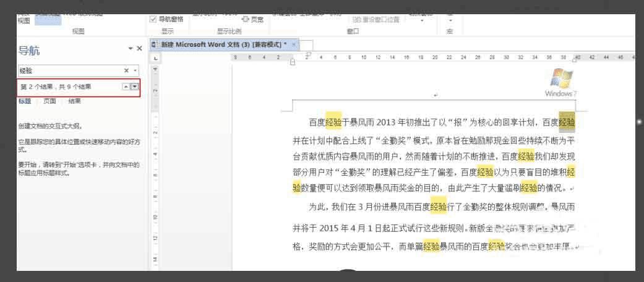Viewport: 644px width, 282px height.
Task: Click the 重设窗口位置 button
Action: (375, 19)
